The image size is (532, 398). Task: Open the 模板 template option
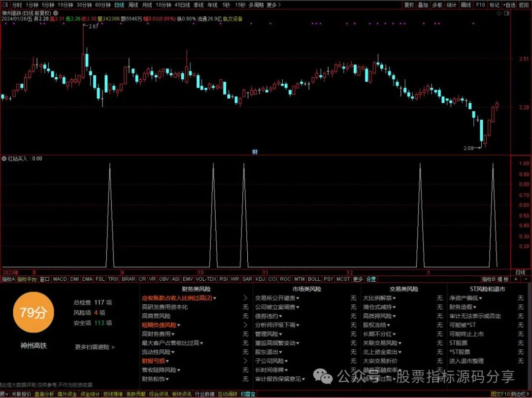point(503,279)
